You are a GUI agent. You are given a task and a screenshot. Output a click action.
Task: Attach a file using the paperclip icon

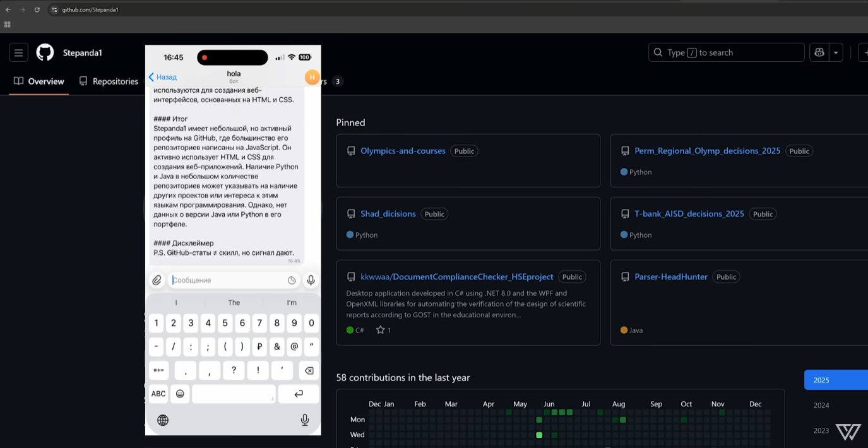tap(158, 280)
